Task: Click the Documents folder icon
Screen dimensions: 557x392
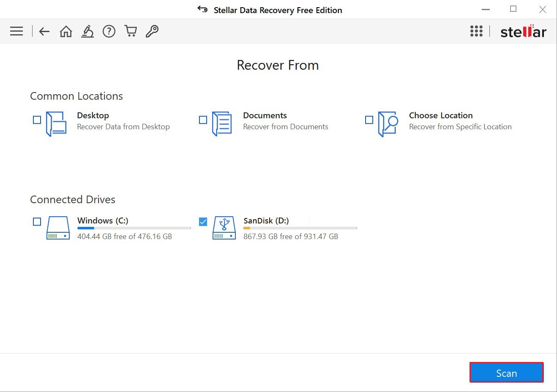Action: 222,124
